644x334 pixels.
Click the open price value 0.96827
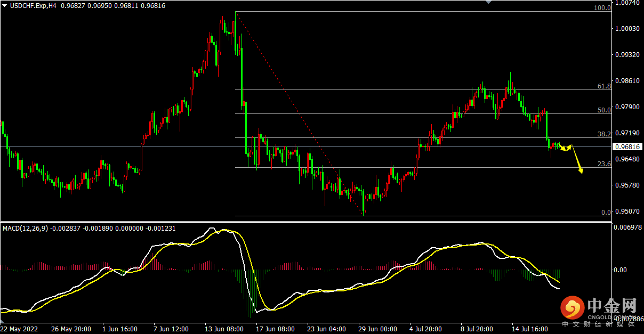point(72,5)
